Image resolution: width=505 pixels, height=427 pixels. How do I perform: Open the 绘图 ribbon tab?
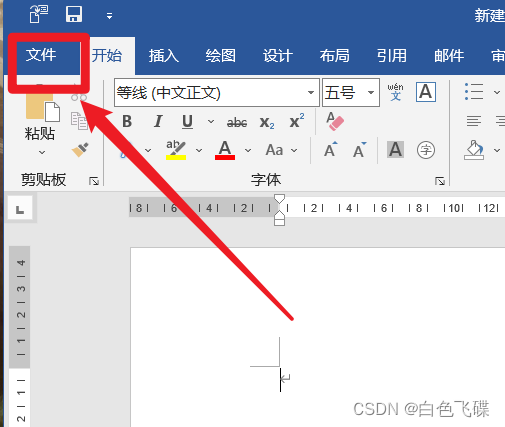(x=221, y=55)
